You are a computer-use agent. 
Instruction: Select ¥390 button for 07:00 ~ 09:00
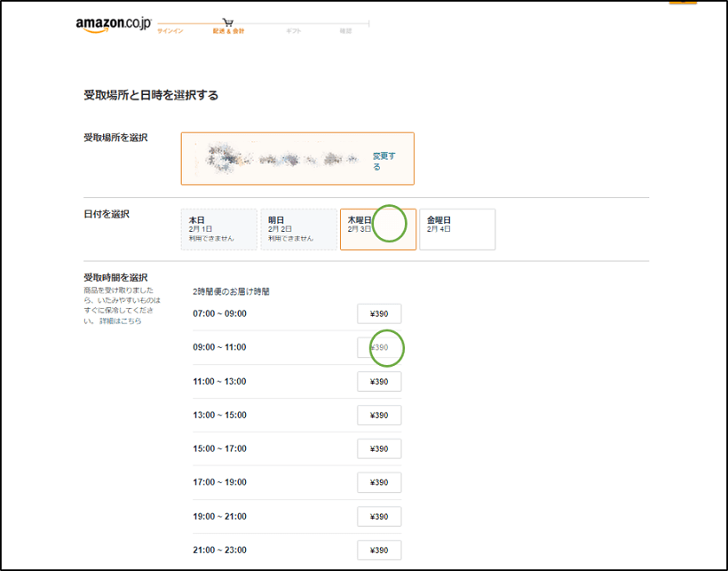tap(379, 313)
